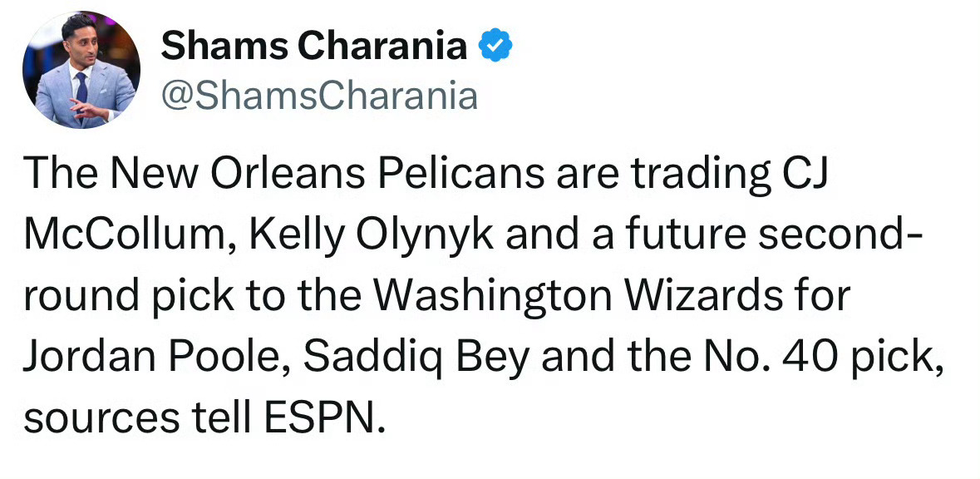Open the Shams Charania display name
Image resolution: width=980 pixels, height=479 pixels.
click(x=314, y=47)
